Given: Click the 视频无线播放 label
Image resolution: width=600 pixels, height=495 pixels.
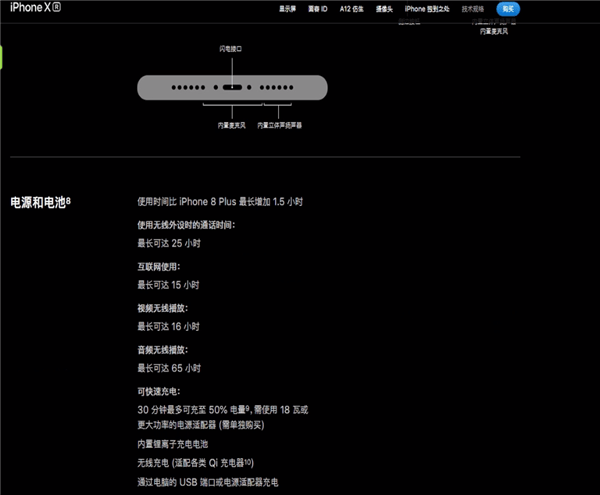Looking at the screenshot, I should (x=163, y=308).
